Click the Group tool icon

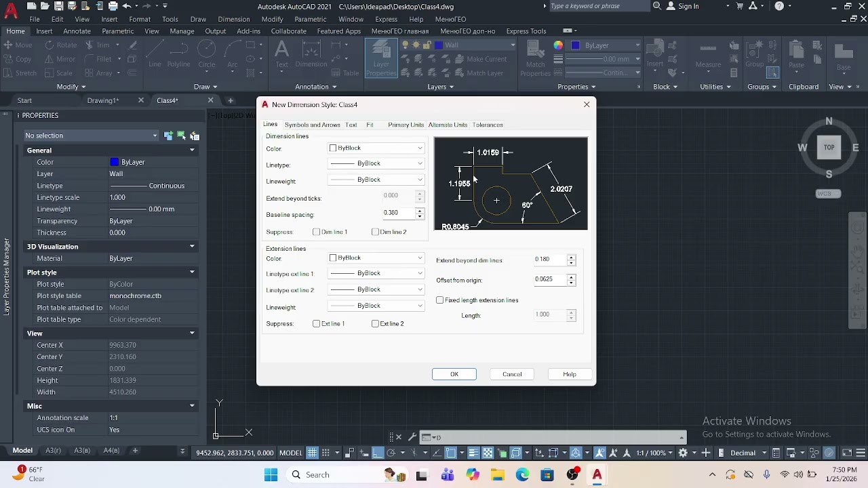pyautogui.click(x=755, y=54)
